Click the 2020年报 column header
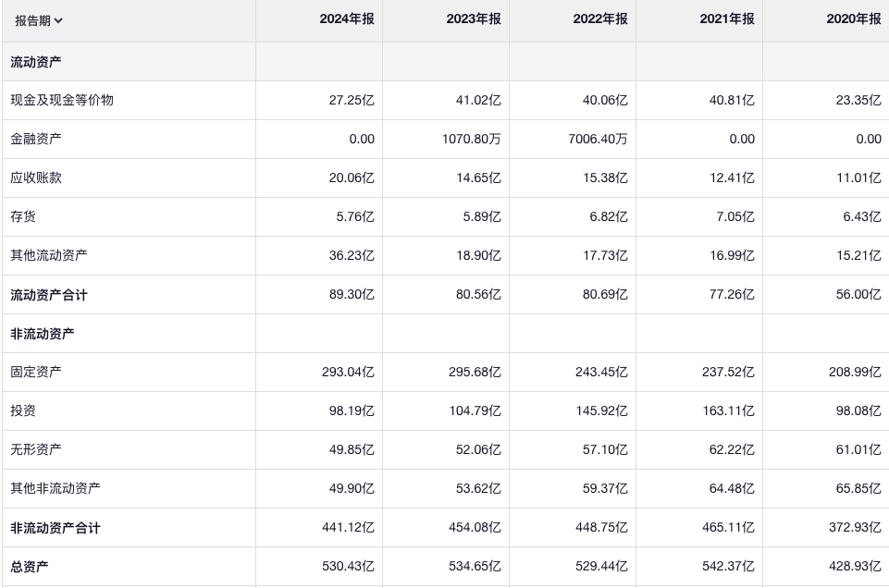The width and height of the screenshot is (889, 588). pyautogui.click(x=854, y=19)
